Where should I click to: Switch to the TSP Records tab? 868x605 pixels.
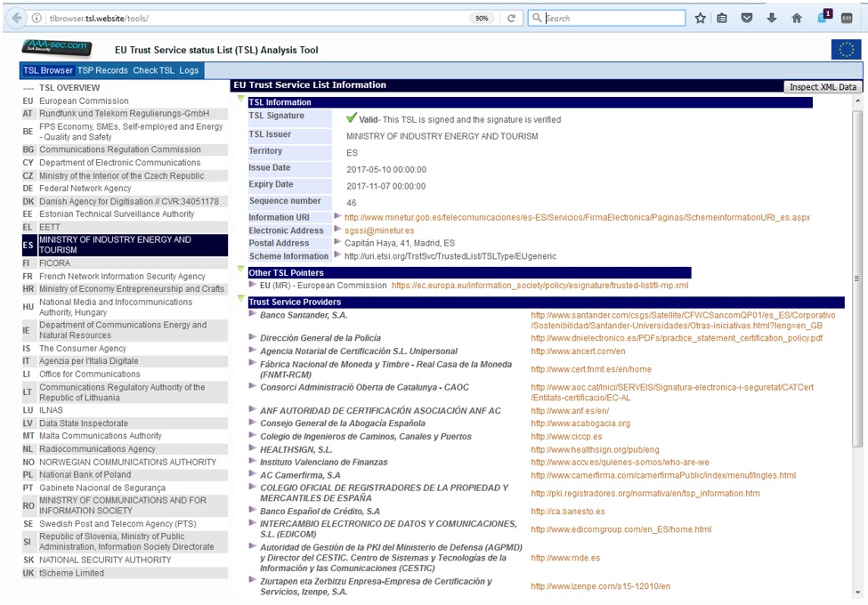102,70
